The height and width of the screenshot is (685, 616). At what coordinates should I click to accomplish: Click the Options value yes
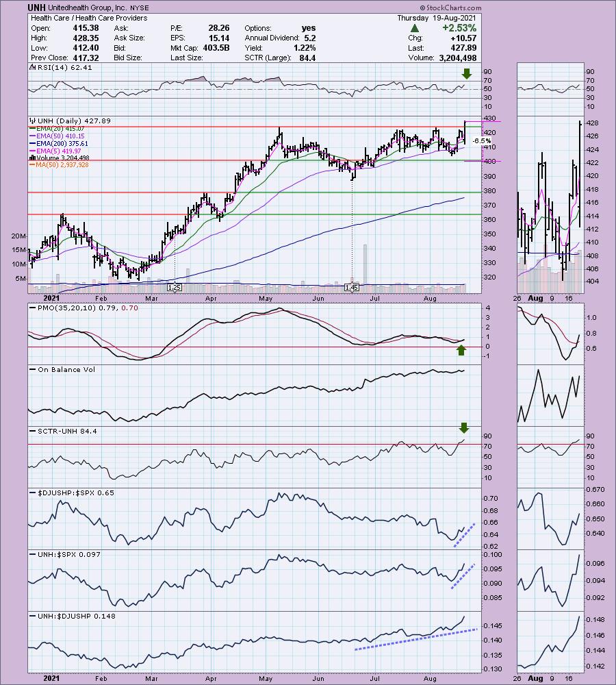(x=309, y=28)
